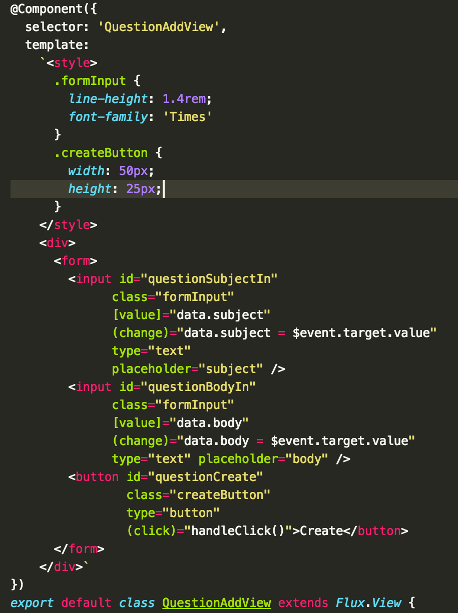Click the template property keyword

click(57, 45)
